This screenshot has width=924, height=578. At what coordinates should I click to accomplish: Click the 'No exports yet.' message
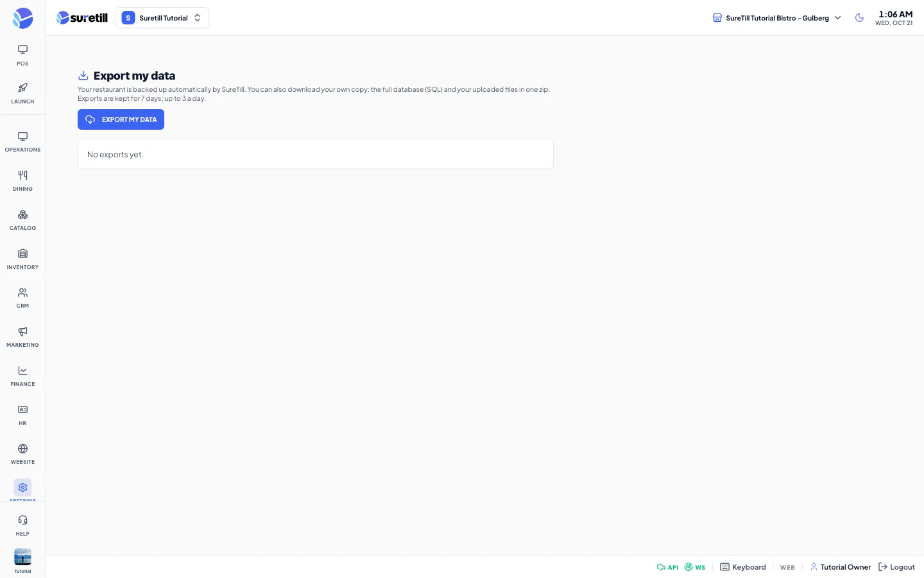(x=116, y=155)
